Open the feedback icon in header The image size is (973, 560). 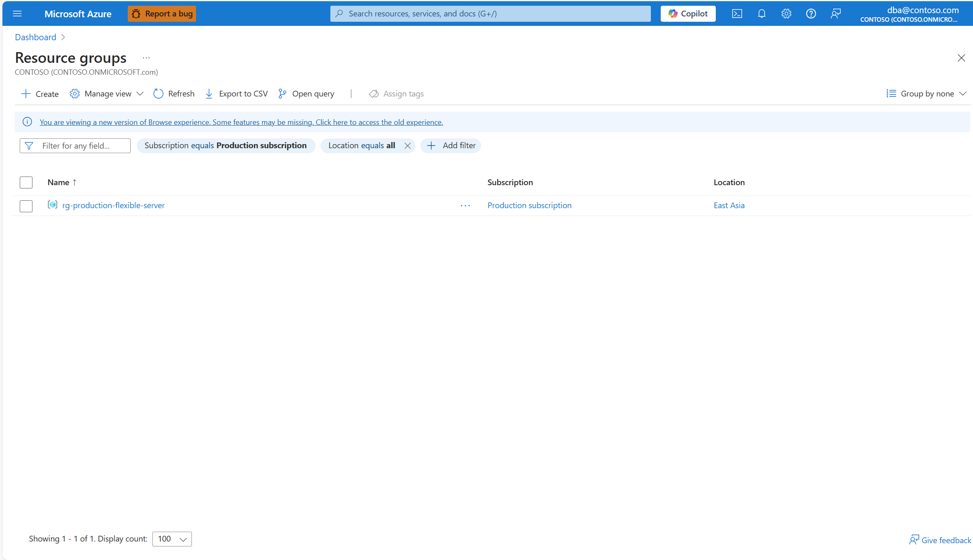pos(835,14)
